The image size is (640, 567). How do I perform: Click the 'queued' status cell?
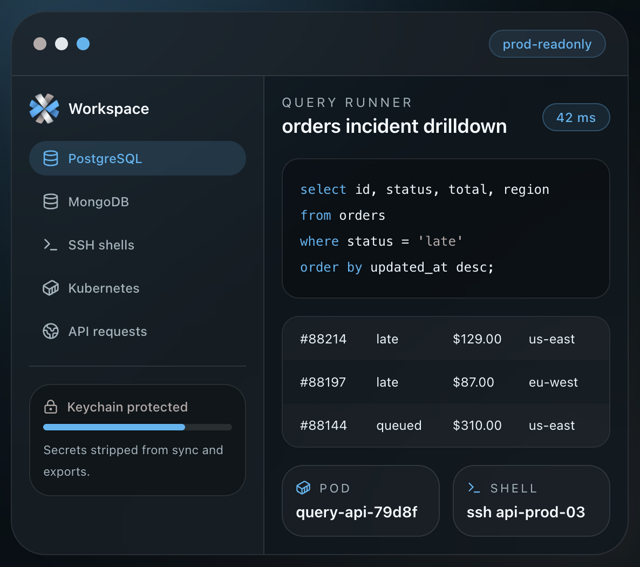399,425
